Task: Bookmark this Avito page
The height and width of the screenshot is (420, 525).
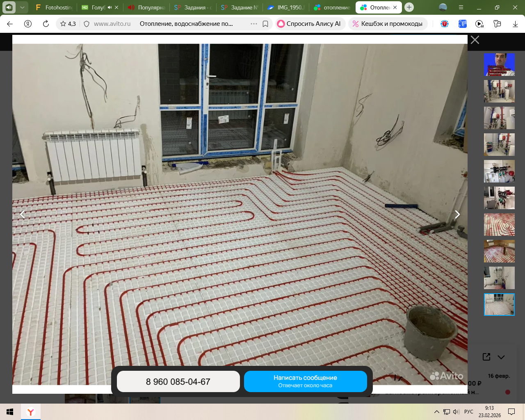Action: pos(265,24)
